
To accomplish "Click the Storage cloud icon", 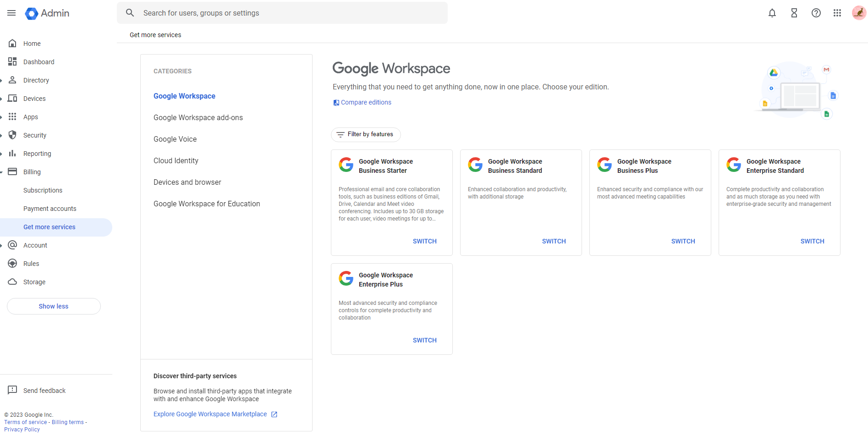I will [x=12, y=281].
